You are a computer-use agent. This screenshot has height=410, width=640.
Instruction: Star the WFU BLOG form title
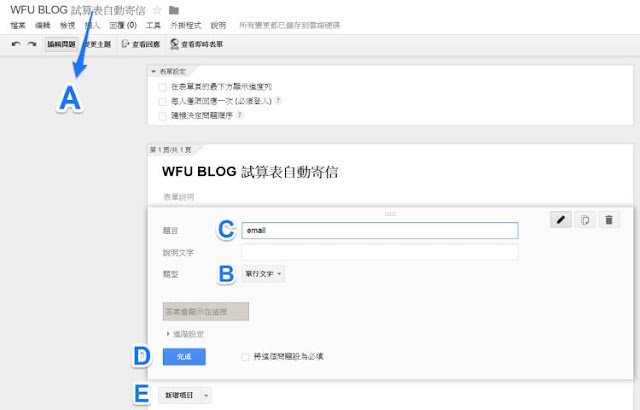point(157,10)
